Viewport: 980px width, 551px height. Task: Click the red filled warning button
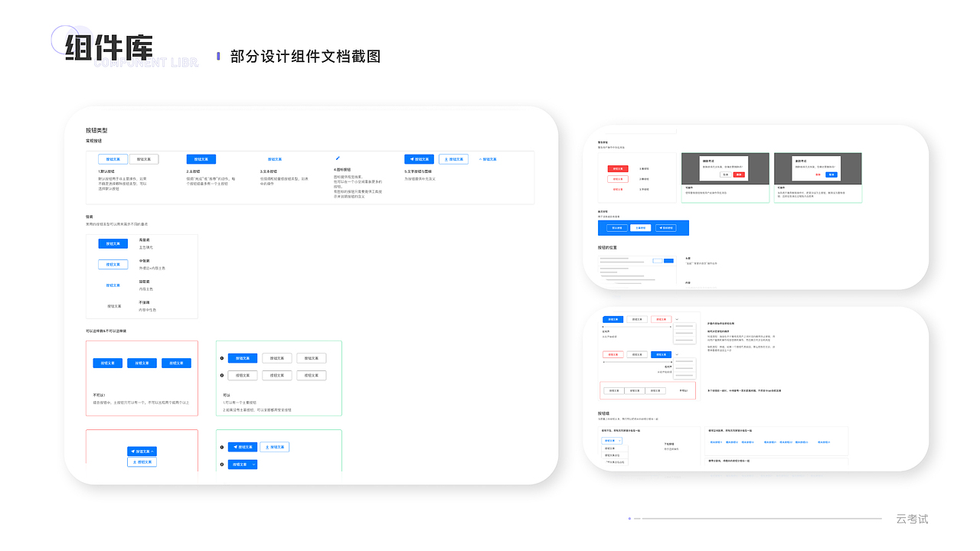point(617,168)
